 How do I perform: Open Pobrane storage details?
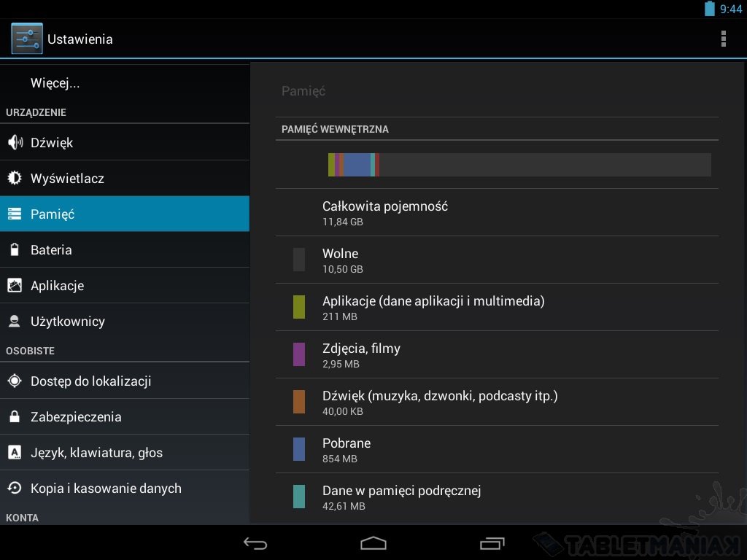pos(497,449)
